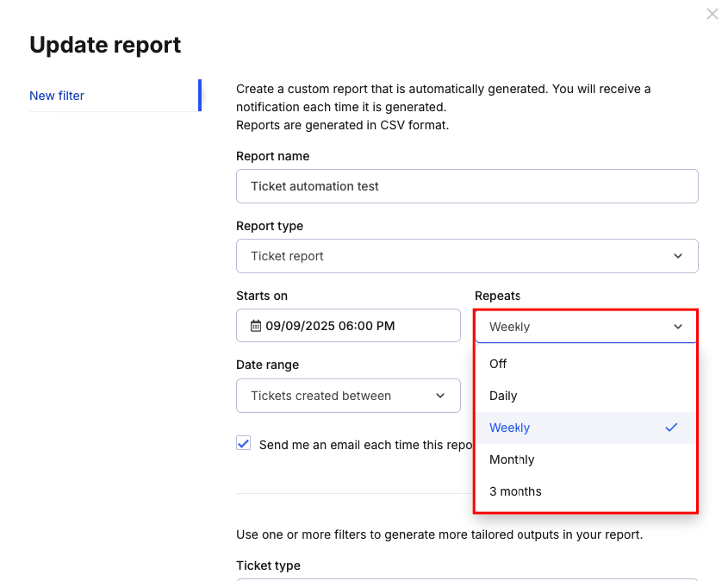Click the Starts on date field

click(348, 326)
